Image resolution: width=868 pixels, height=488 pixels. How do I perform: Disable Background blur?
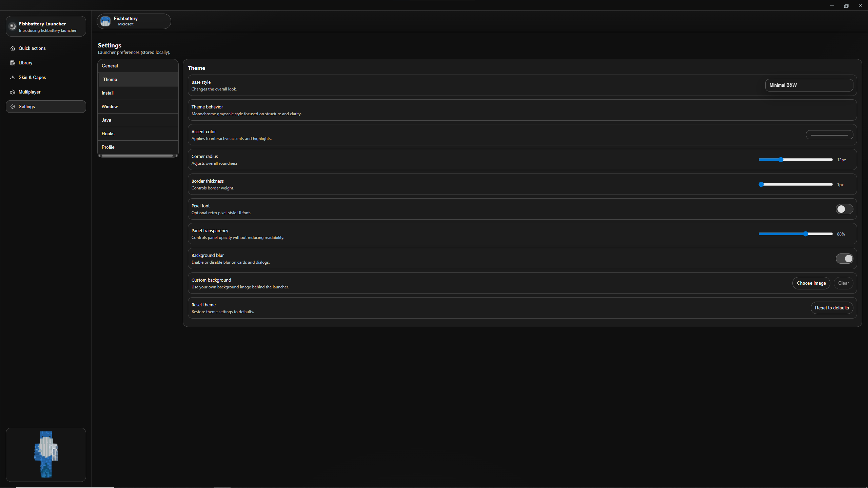[x=845, y=258]
